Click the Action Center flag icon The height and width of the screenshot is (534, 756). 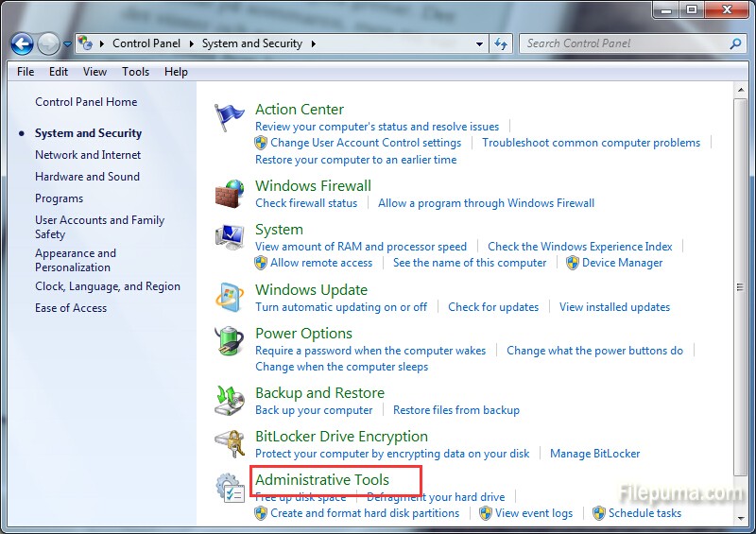pyautogui.click(x=230, y=118)
